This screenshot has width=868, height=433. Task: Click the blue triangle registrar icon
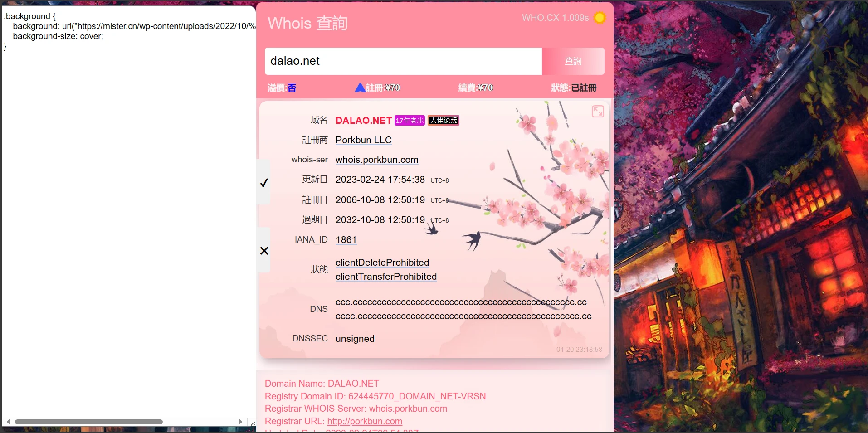pyautogui.click(x=360, y=88)
